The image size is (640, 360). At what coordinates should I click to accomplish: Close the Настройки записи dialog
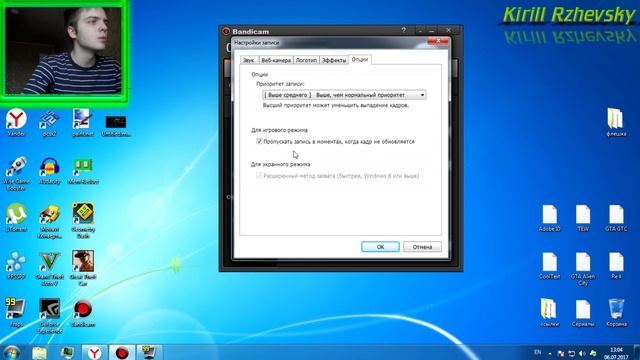click(438, 41)
